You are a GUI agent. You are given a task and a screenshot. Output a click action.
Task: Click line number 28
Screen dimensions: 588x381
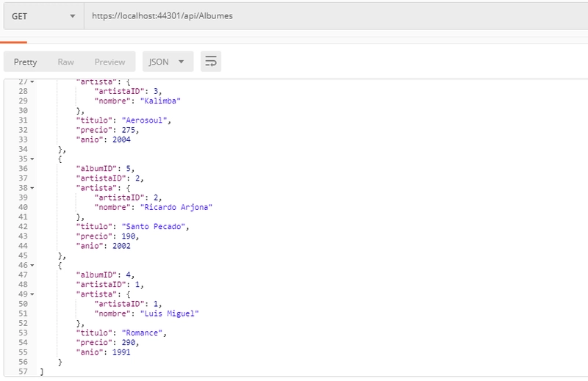(23, 91)
